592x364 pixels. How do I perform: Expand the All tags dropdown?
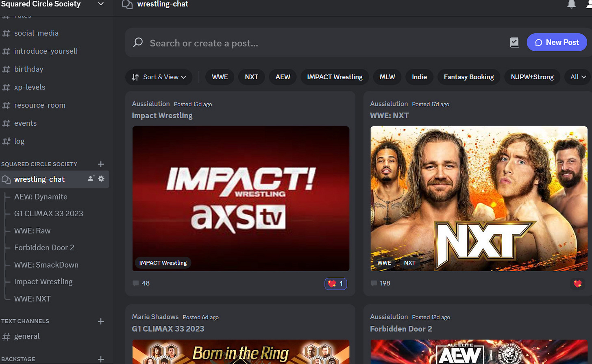point(578,77)
